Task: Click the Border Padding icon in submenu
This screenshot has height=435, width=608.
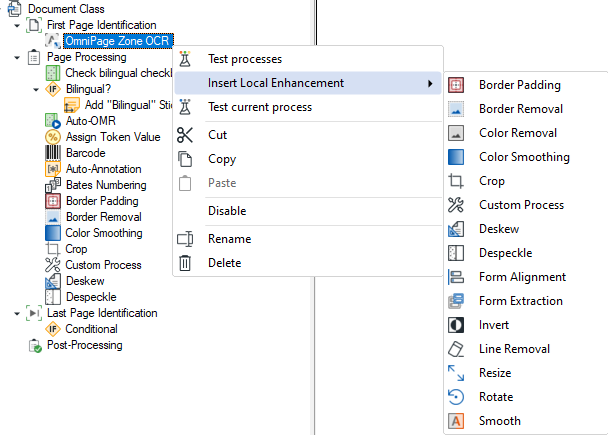Action: tap(456, 85)
